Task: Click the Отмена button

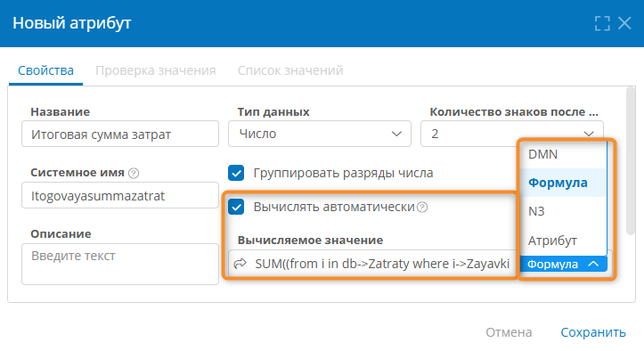Action: point(509,332)
